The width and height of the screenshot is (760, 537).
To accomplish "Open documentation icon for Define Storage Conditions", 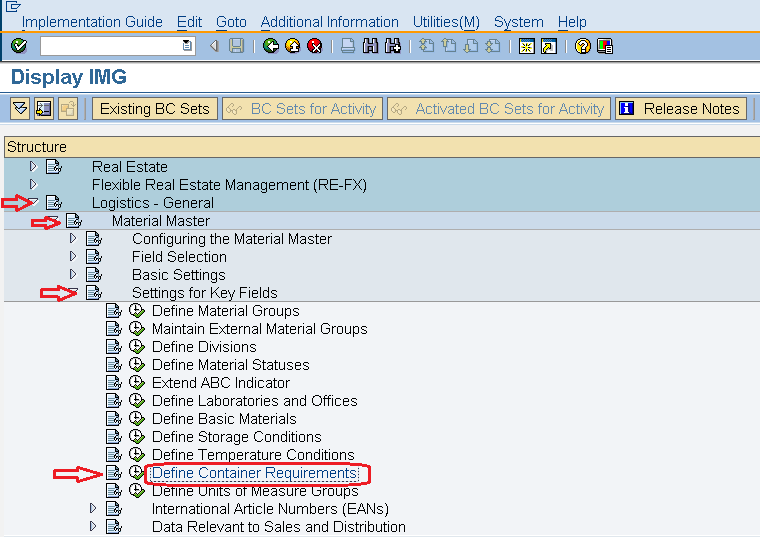I will pos(114,437).
